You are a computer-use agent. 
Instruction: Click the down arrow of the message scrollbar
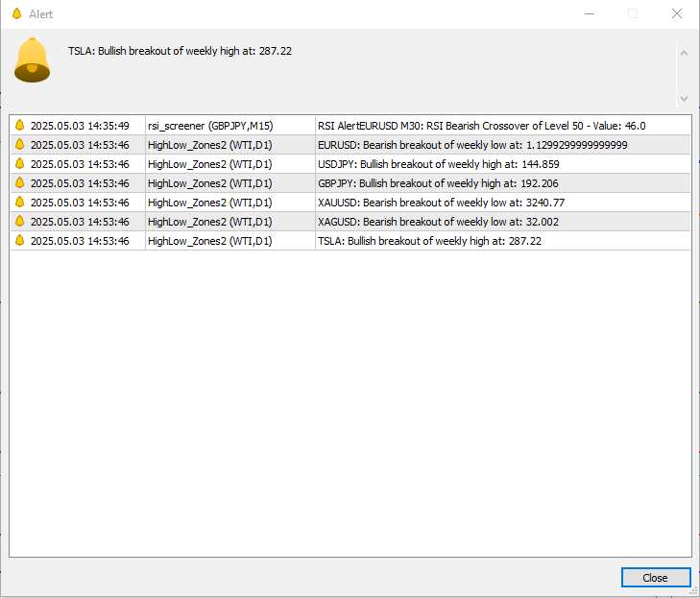[x=684, y=99]
